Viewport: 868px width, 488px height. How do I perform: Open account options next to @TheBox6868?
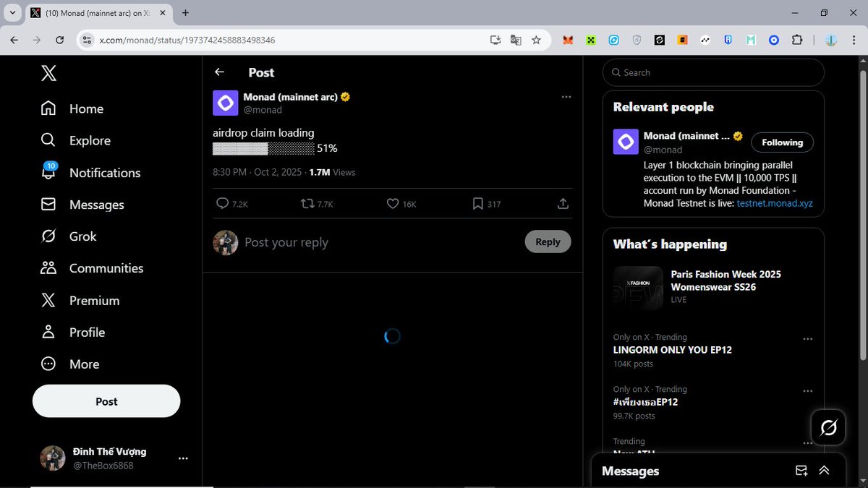coord(183,458)
